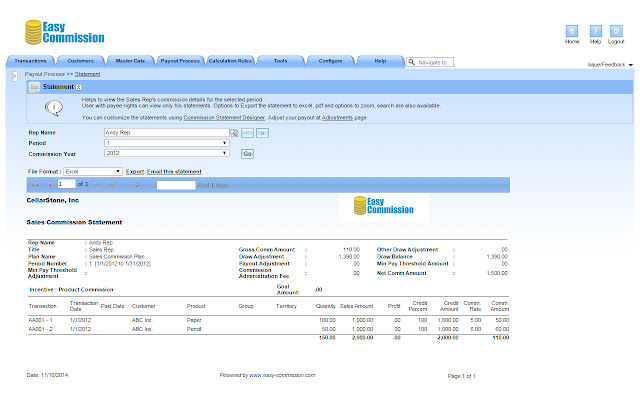Screen dimensions: 640x400
Task: Click Email this statement link
Action: coord(174,171)
